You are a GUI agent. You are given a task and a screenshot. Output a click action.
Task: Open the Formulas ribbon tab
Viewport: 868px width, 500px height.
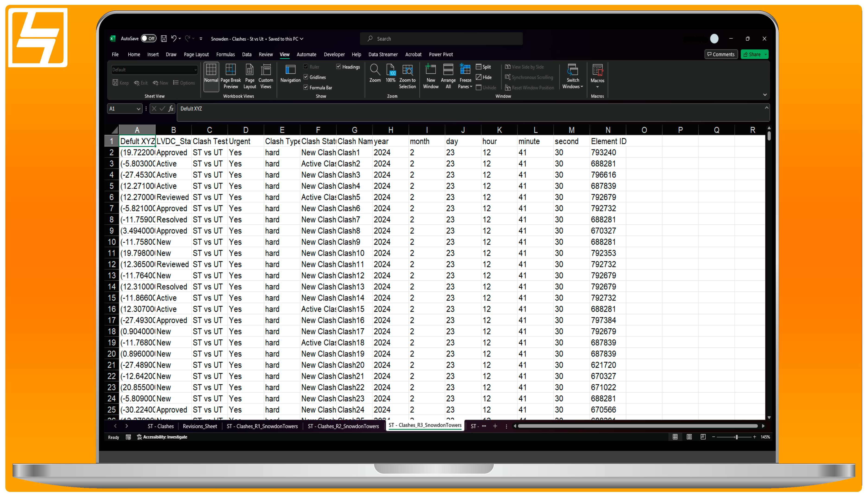[x=225, y=54]
